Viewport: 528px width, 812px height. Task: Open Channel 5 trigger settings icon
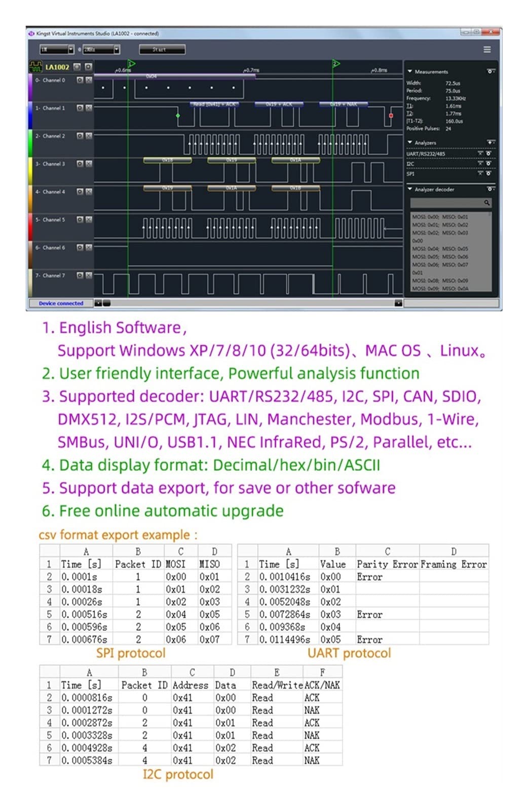[x=80, y=220]
